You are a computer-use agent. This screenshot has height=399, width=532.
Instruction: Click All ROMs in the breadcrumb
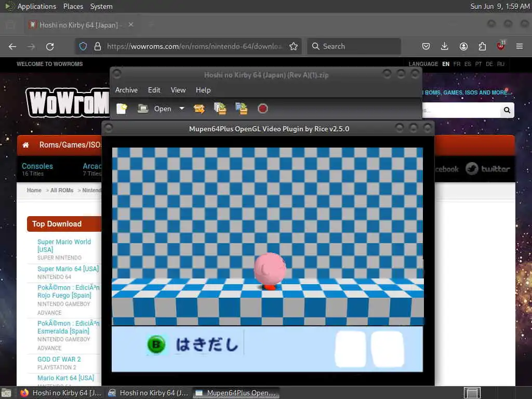pyautogui.click(x=62, y=190)
